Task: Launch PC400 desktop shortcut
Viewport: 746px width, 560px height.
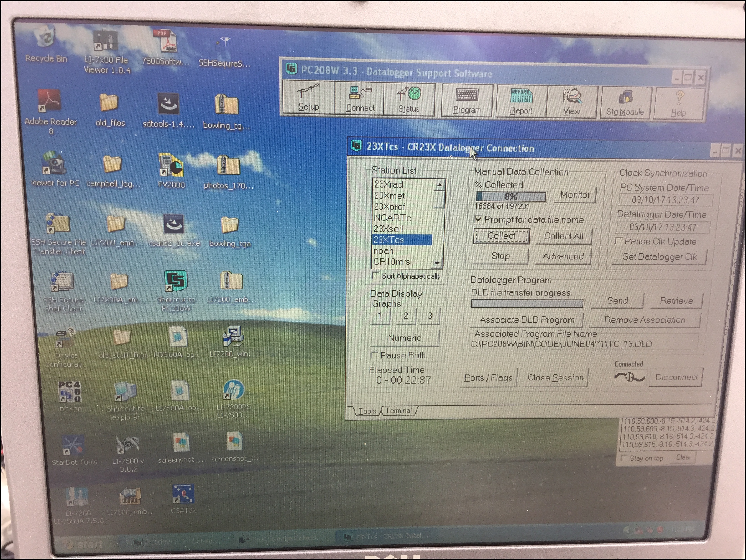Action: 70,397
